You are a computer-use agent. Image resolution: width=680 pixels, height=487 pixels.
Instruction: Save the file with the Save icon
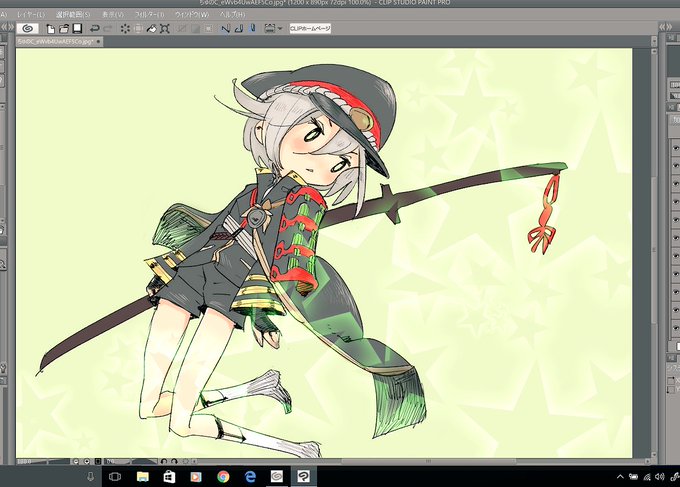77,29
